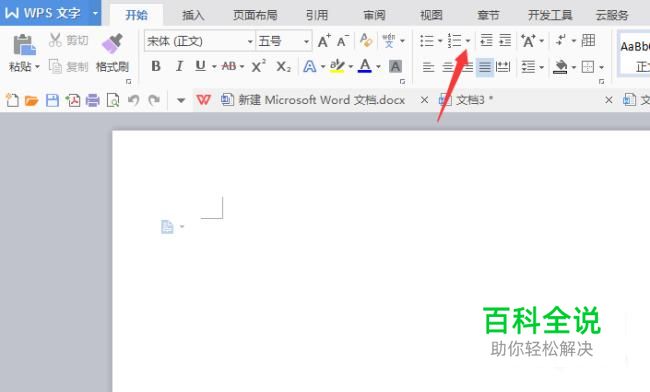Viewport: 650px width, 392px height.
Task: Toggle character shading gray A button
Action: pyautogui.click(x=395, y=66)
